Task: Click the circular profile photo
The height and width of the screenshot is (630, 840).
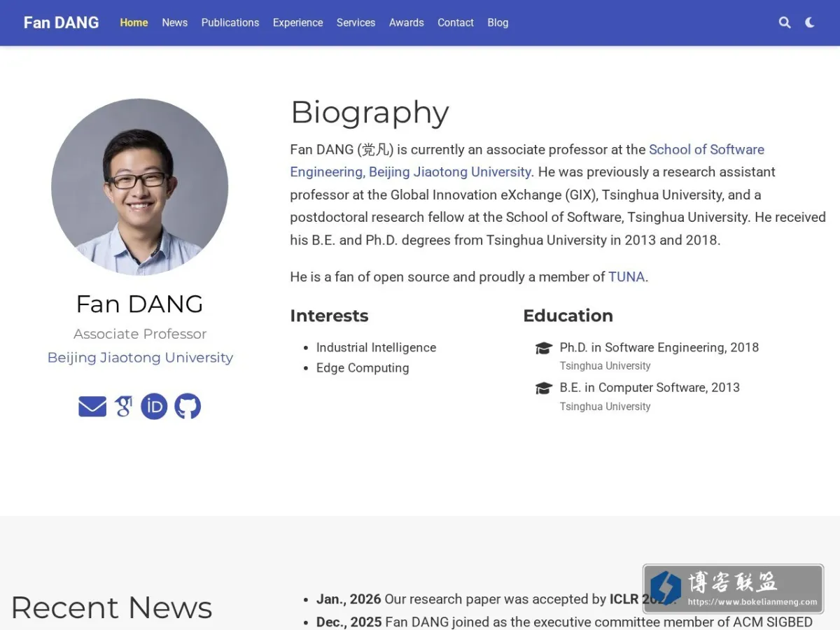Action: click(140, 187)
